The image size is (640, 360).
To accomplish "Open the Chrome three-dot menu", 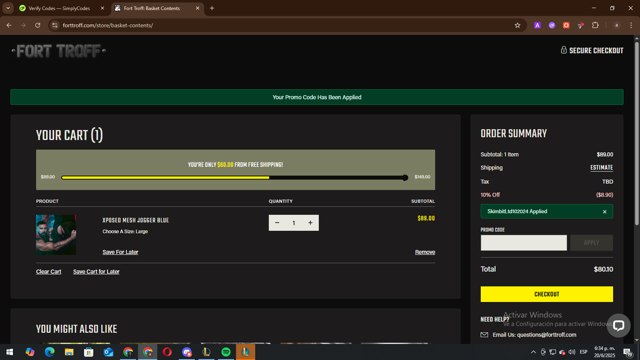I will (631, 25).
